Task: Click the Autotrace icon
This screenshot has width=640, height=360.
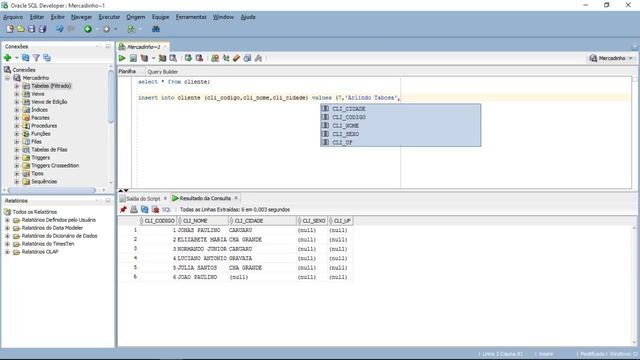Action: click(162, 58)
